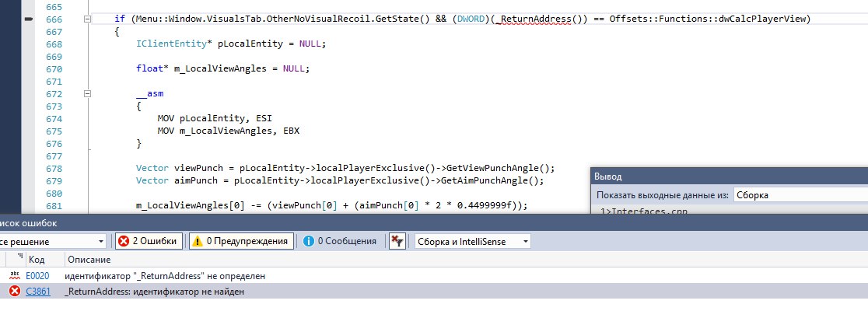
Task: Select the Вывод output panel title
Action: (x=607, y=176)
